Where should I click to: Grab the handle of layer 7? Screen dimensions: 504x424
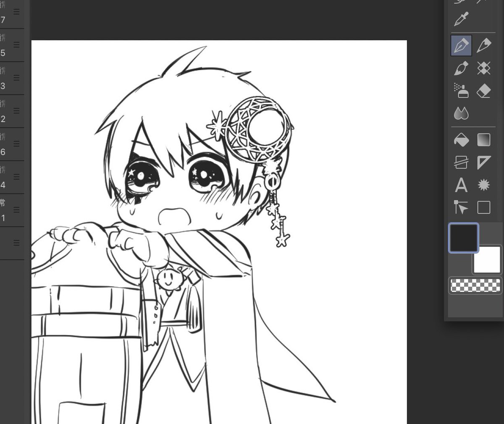[x=16, y=11]
